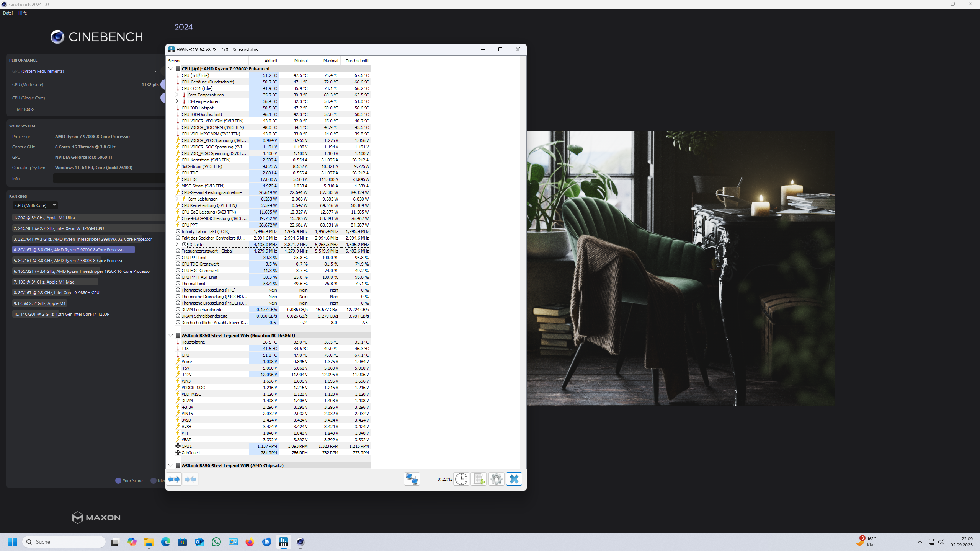Viewport: 980px width, 551px height.
Task: Open the Hilfe menu
Action: 23,13
